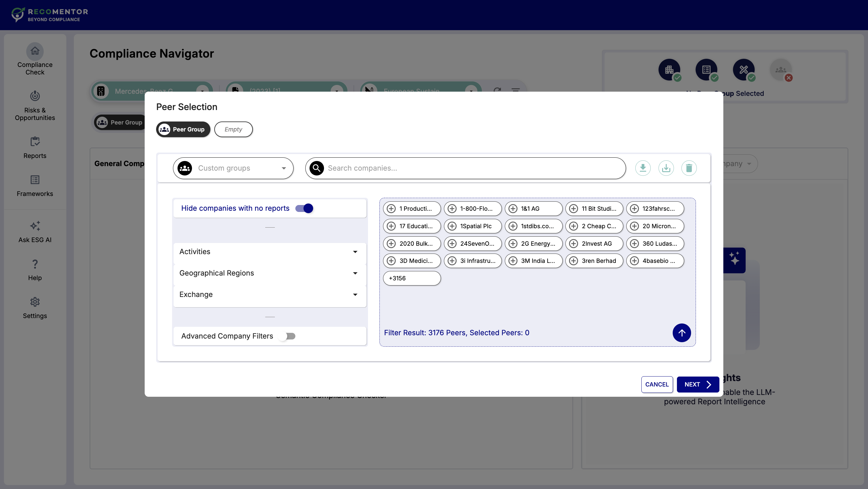Image resolution: width=868 pixels, height=489 pixels.
Task: Toggle Hide companies with no reports
Action: 304,208
